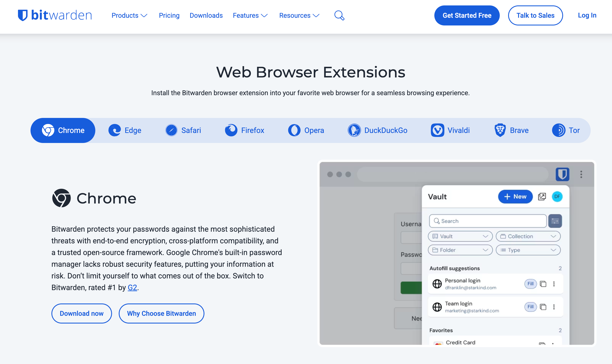This screenshot has width=612, height=364.
Task: Open the Resources dropdown menu
Action: [x=299, y=15]
